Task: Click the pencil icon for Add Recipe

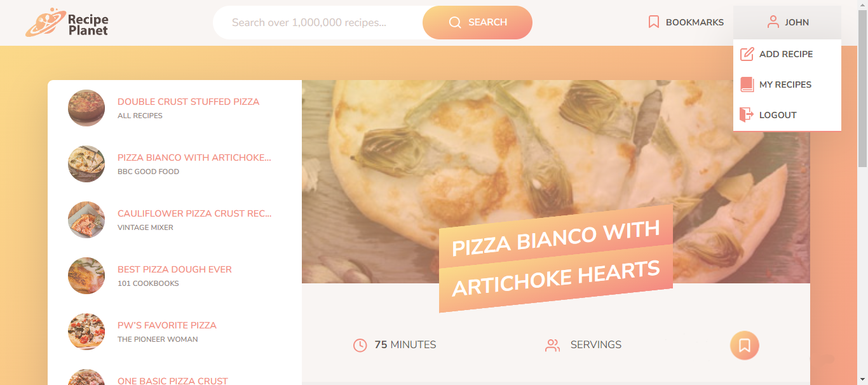Action: (x=747, y=54)
